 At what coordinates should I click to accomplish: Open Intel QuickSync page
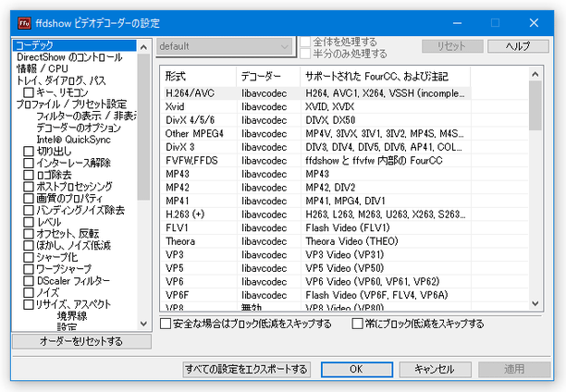tap(74, 140)
